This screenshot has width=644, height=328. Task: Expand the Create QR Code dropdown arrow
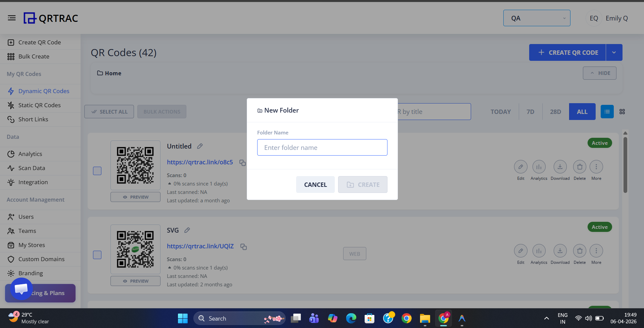(x=614, y=52)
